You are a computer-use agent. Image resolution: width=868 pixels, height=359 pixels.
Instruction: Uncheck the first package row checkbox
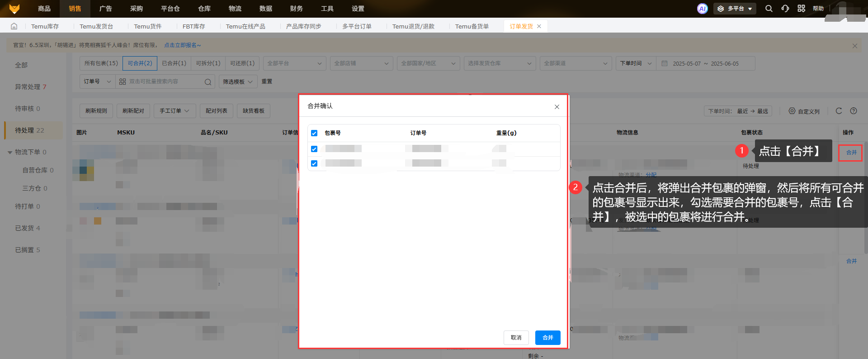pyautogui.click(x=314, y=149)
